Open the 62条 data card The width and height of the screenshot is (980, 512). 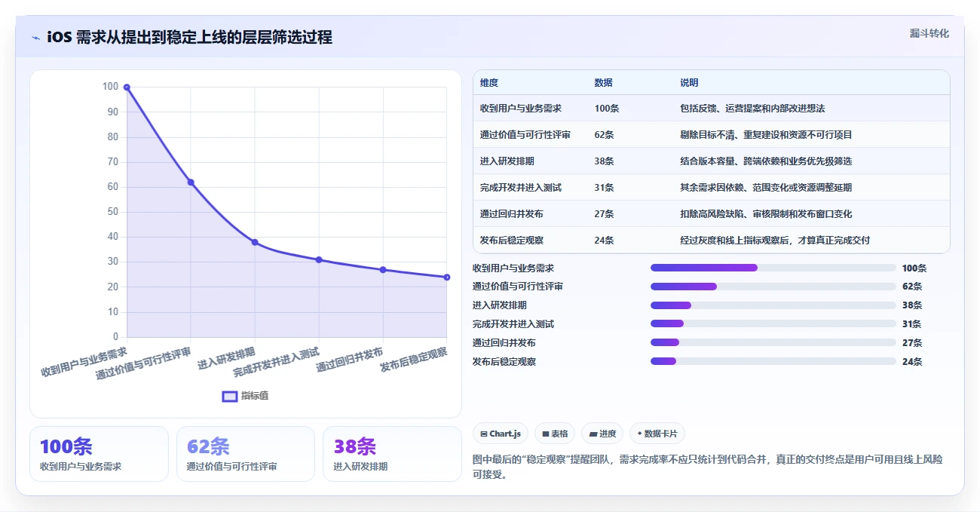pos(246,453)
